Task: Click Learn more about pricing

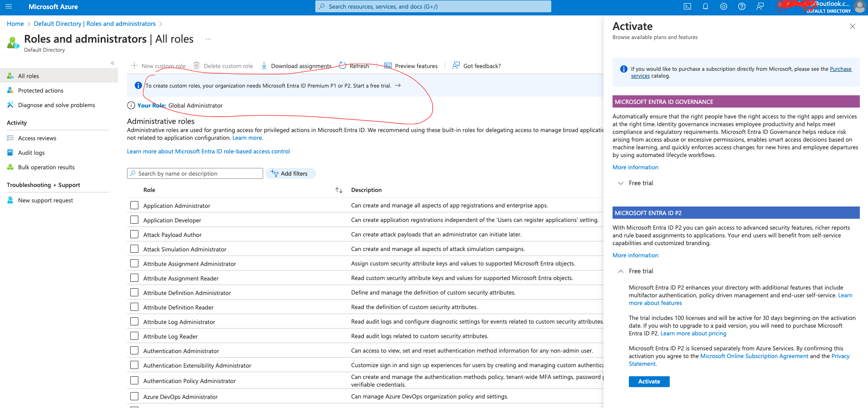Action: pyautogui.click(x=693, y=334)
